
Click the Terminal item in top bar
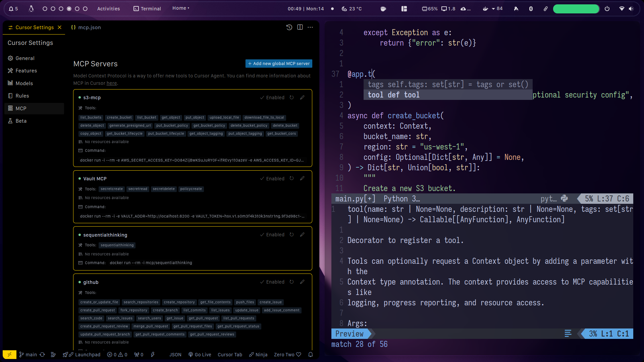coord(147,9)
